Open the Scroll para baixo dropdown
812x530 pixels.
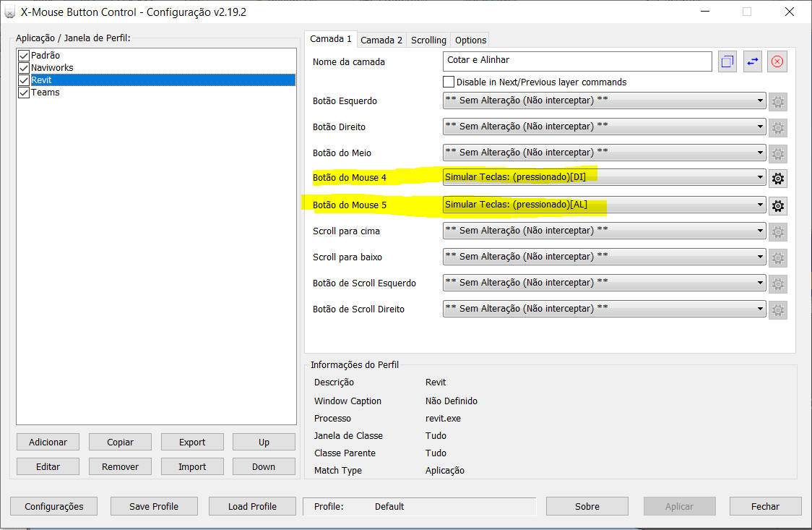759,257
